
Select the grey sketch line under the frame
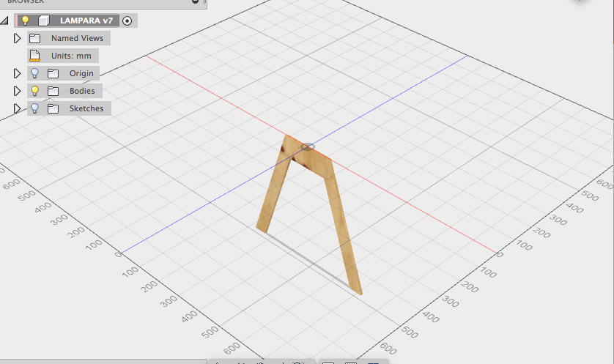coord(308,261)
